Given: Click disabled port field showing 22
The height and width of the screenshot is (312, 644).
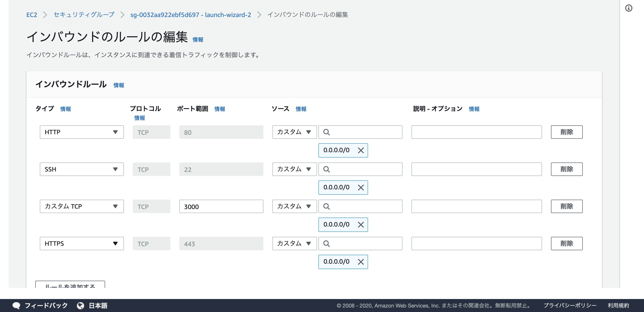Looking at the screenshot, I should (221, 169).
